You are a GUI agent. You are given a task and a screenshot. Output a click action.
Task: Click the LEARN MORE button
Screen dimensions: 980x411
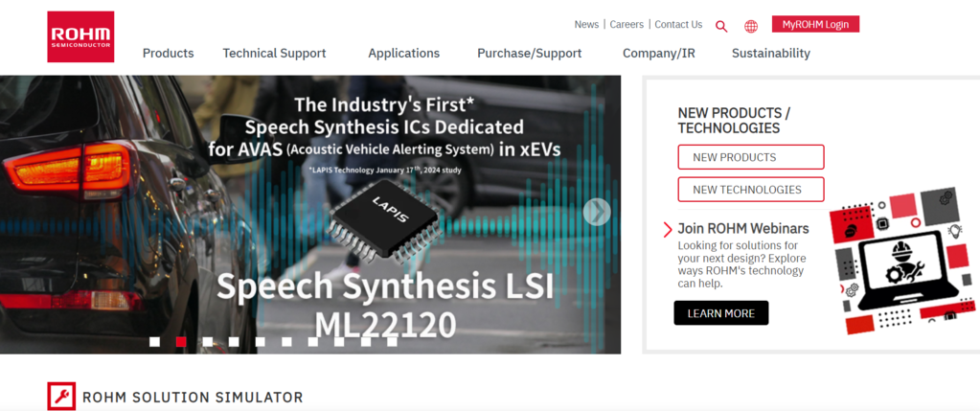[x=721, y=313]
